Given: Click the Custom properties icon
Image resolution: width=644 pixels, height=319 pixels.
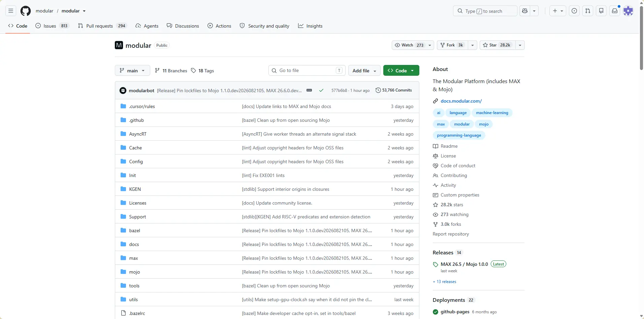Looking at the screenshot, I should click(436, 195).
